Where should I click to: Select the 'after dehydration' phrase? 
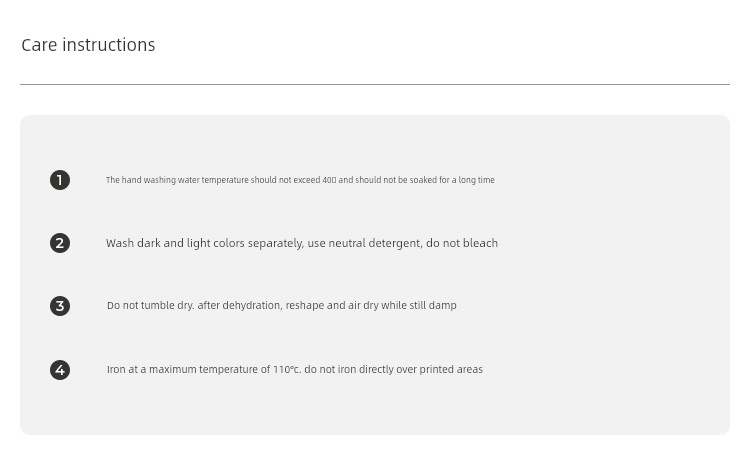click(x=240, y=306)
